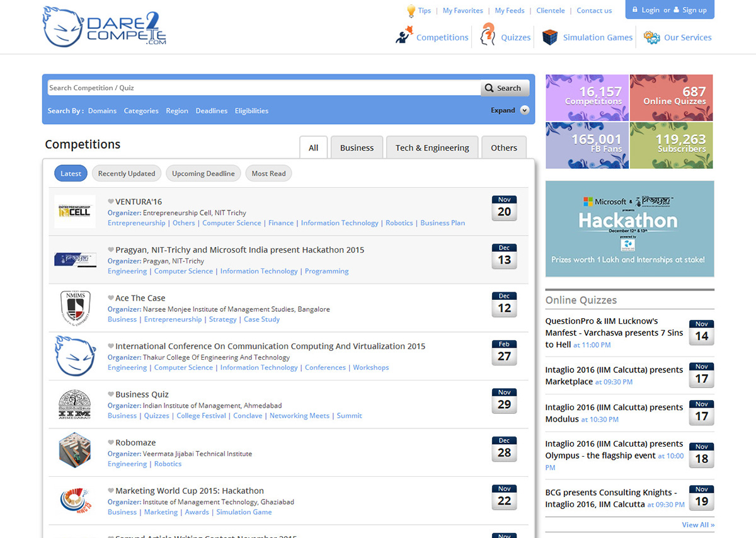This screenshot has width=756, height=538.
Task: Open the Robomaze maze thumbnail
Action: click(75, 450)
